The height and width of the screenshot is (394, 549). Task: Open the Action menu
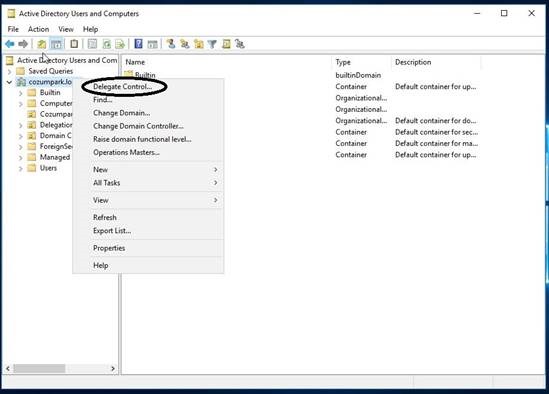click(x=39, y=29)
